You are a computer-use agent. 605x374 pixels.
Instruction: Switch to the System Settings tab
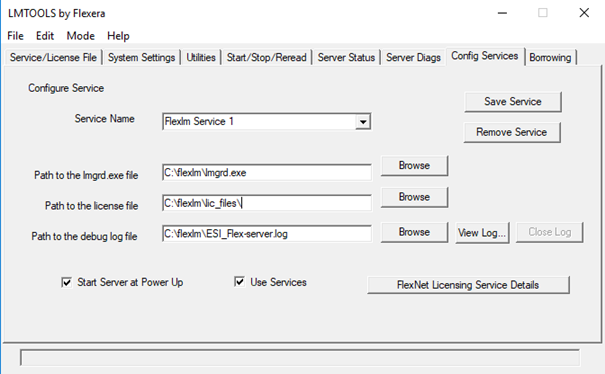(x=141, y=58)
